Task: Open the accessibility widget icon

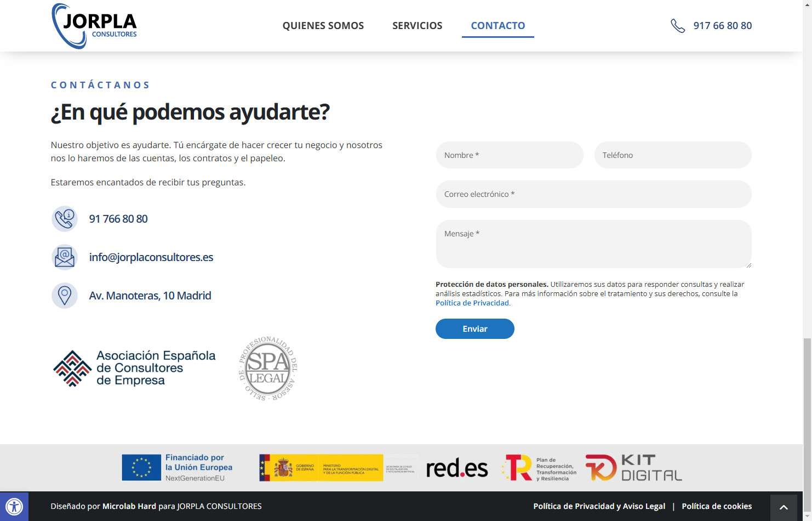Action: pos(14,506)
